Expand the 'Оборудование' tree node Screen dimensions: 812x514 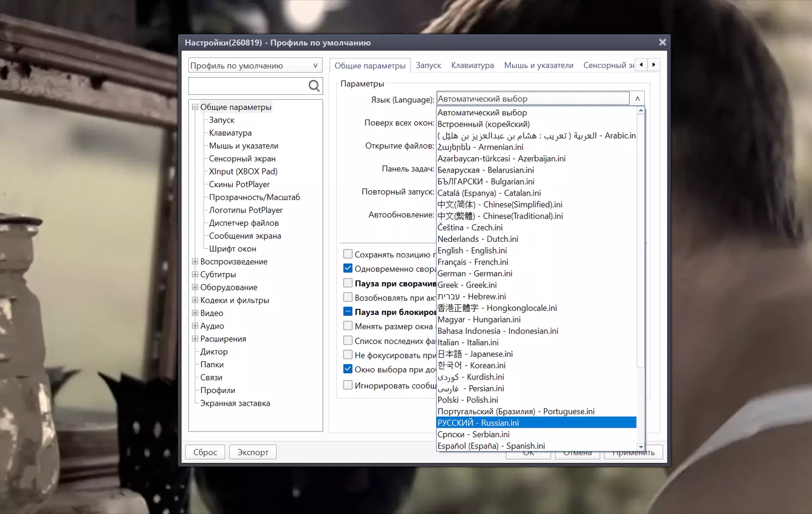pyautogui.click(x=195, y=287)
